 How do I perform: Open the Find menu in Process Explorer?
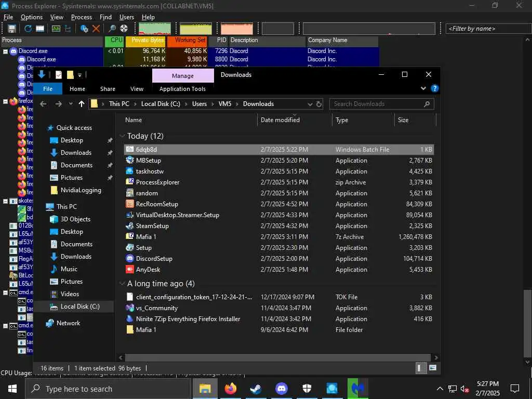pyautogui.click(x=105, y=17)
